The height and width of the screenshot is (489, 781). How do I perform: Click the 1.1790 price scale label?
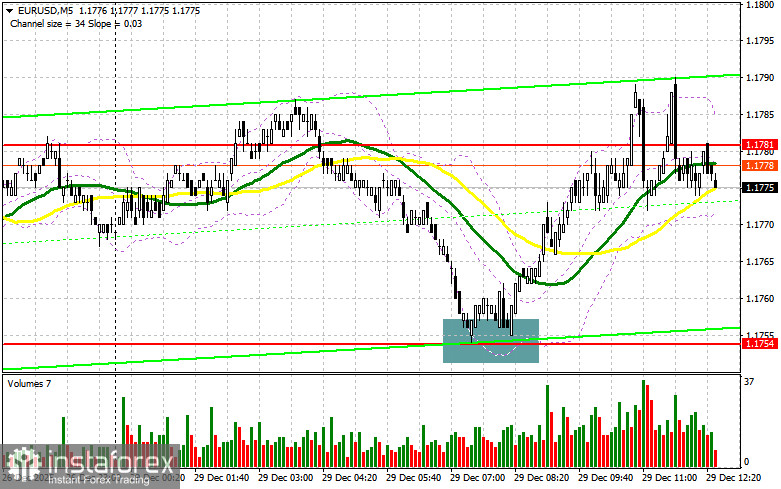tap(760, 78)
